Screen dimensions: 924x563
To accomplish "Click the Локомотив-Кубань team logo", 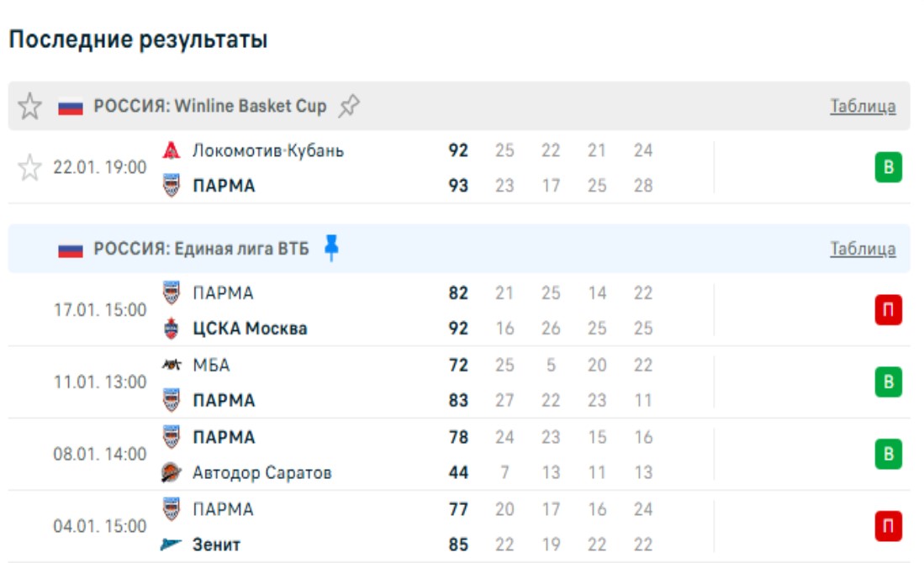I will (171, 151).
